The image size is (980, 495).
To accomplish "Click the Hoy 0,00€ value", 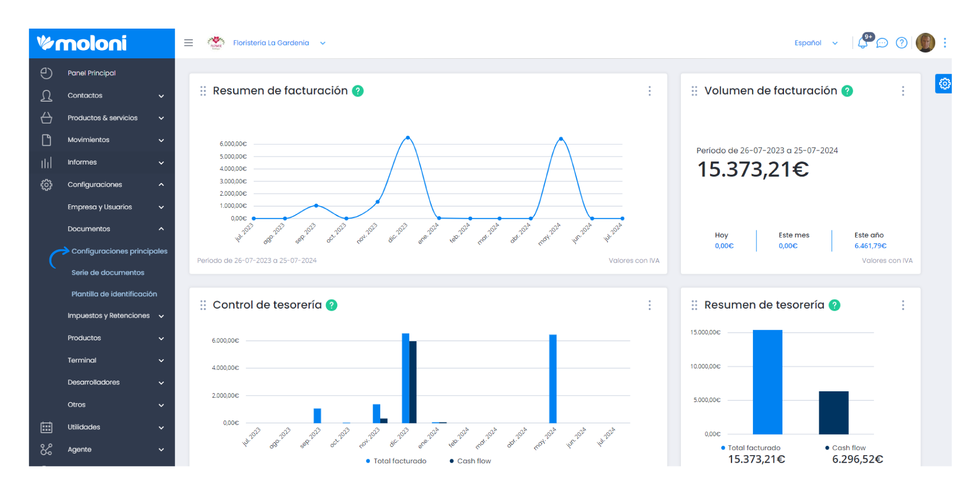I will (724, 246).
